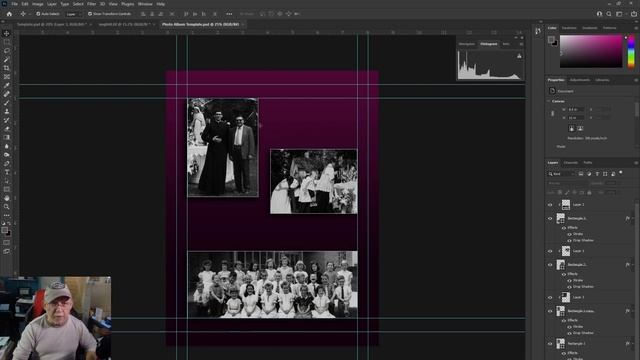Filter layers by type layers icon
This screenshot has width=640, height=360.
click(597, 174)
